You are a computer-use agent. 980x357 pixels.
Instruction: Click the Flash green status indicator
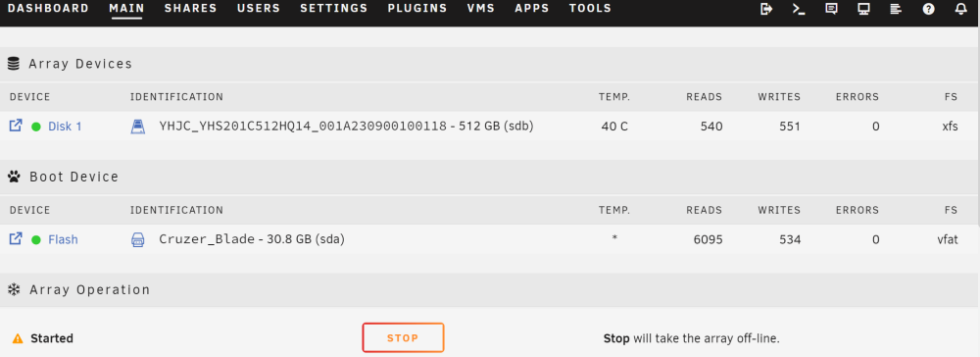[x=35, y=240]
